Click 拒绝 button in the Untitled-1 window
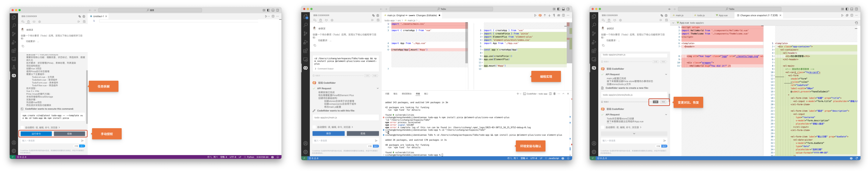Screen dimensions: 868x171 pyautogui.click(x=69, y=134)
